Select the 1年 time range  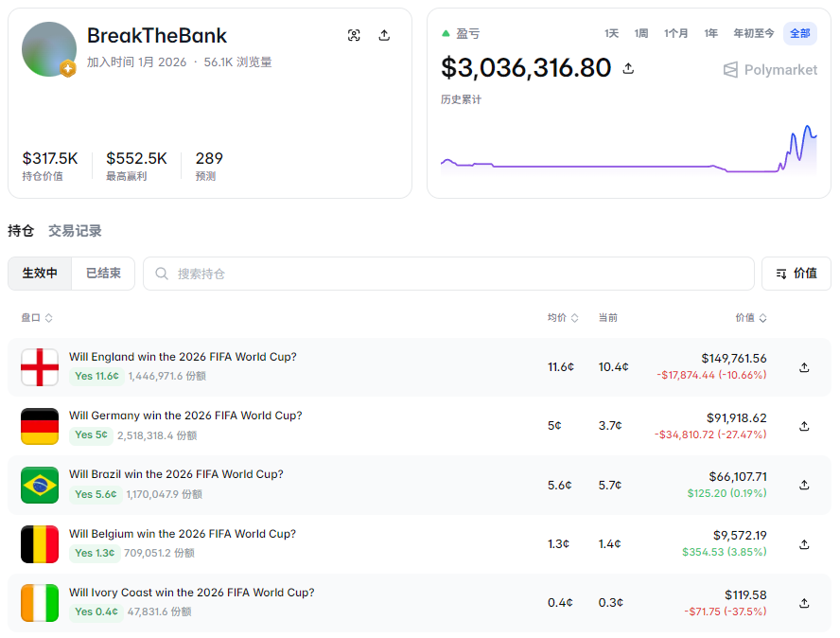711,33
